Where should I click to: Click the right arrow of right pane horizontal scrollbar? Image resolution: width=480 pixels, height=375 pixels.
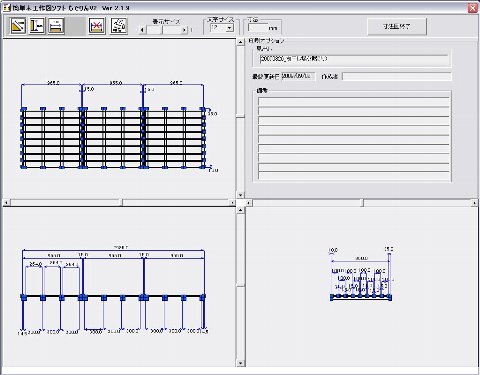coord(474,203)
